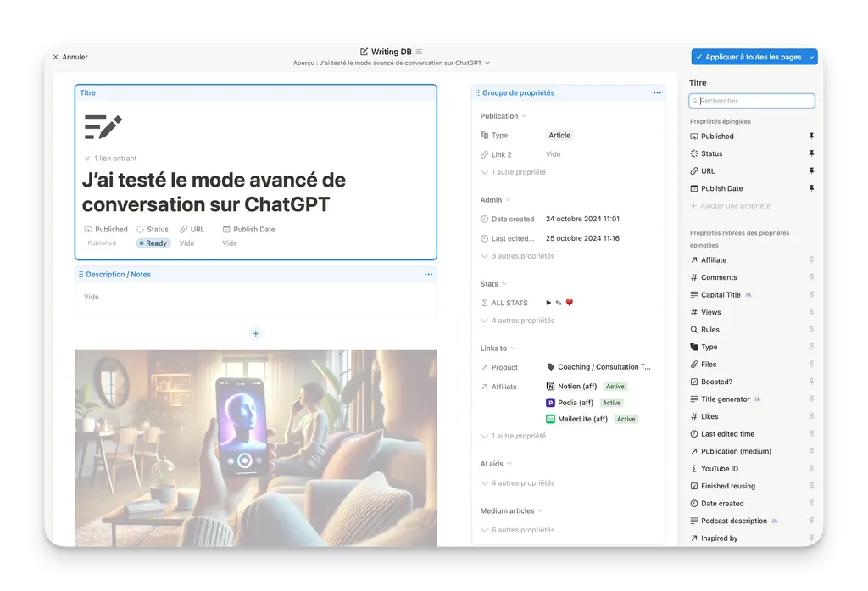The width and height of the screenshot is (868, 591).
Task: Click the cover image of phone with AI face
Action: pos(256,448)
